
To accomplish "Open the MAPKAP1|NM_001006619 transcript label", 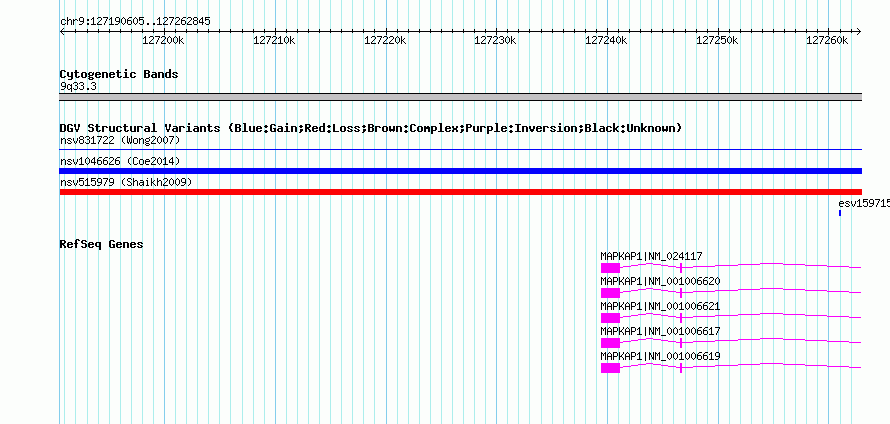I will 660,356.
